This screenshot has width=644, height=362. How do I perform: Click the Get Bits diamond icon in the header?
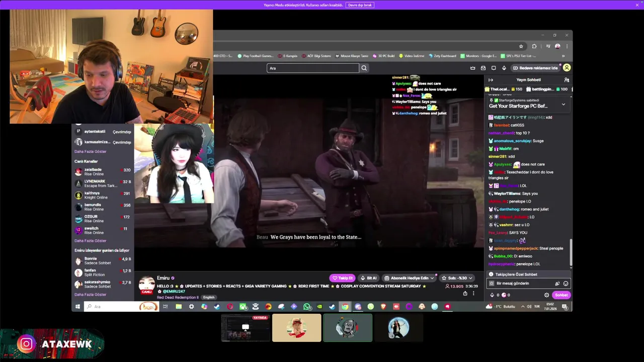(504, 68)
